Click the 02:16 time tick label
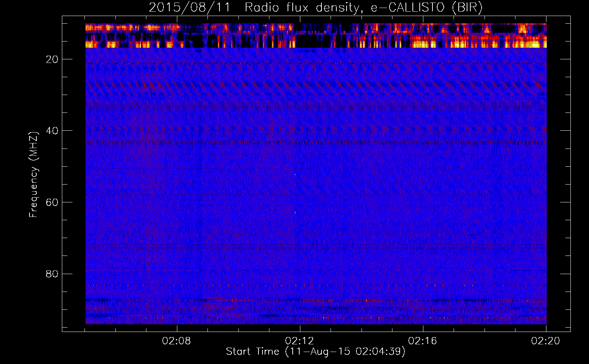589x364 pixels. (x=423, y=341)
